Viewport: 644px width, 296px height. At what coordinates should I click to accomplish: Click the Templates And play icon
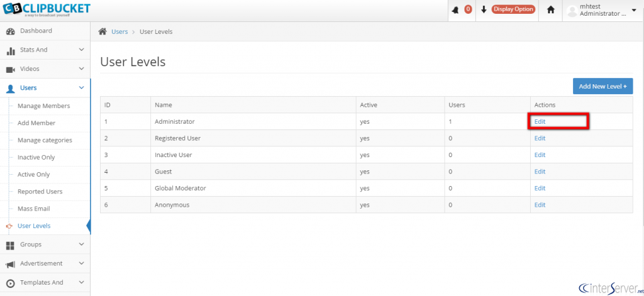[11, 283]
